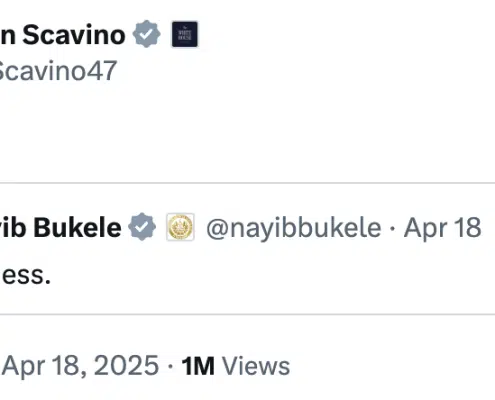This screenshot has height=400, width=495.
Task: Click the word Views beside 1M
Action: pos(256,366)
